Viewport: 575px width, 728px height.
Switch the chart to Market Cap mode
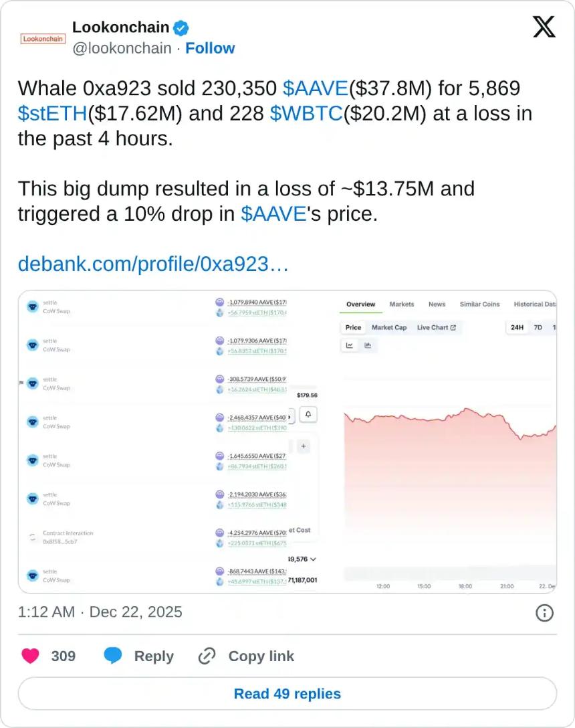[390, 327]
